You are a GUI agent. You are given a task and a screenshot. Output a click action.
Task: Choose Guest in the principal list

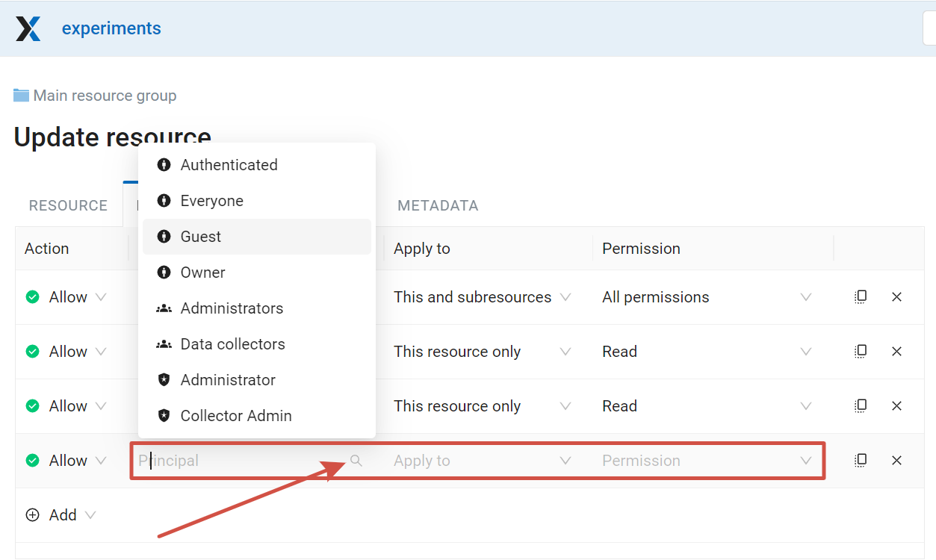257,237
